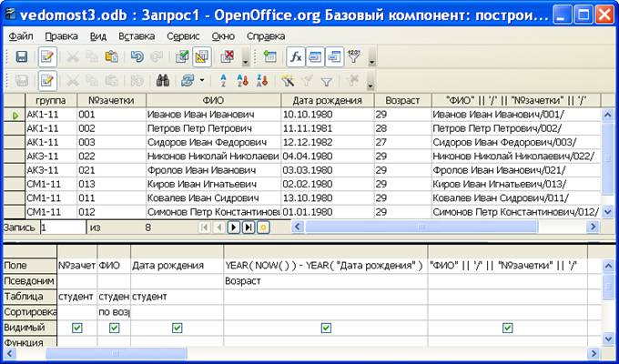619x364 pixels.
Task: Click the Дата рождения column header
Action: click(328, 100)
